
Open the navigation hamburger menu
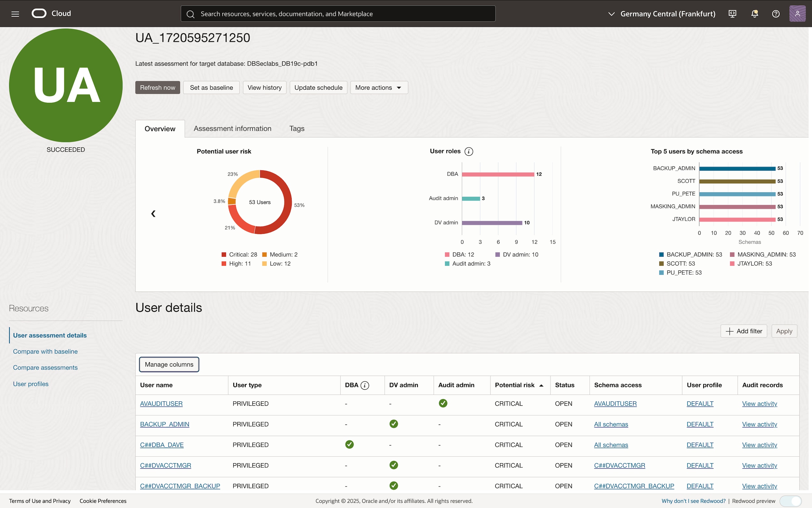pyautogui.click(x=15, y=13)
